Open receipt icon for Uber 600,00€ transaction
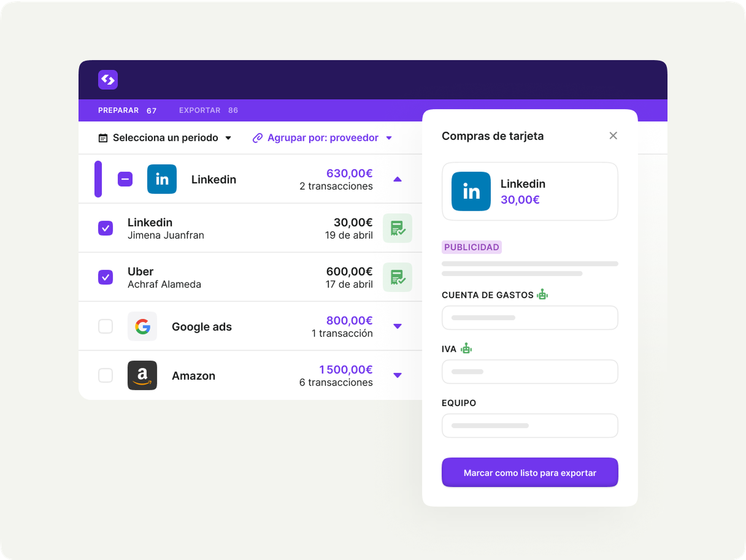 click(397, 277)
